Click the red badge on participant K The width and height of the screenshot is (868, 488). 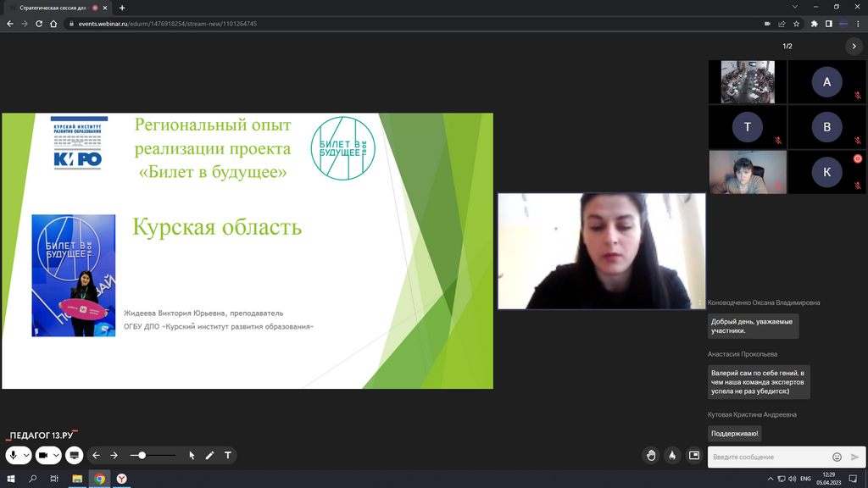pos(858,158)
